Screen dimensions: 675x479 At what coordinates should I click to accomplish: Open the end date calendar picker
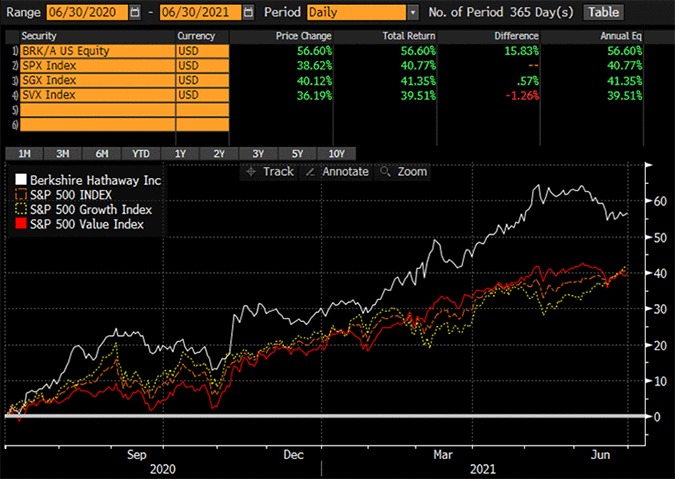point(248,12)
